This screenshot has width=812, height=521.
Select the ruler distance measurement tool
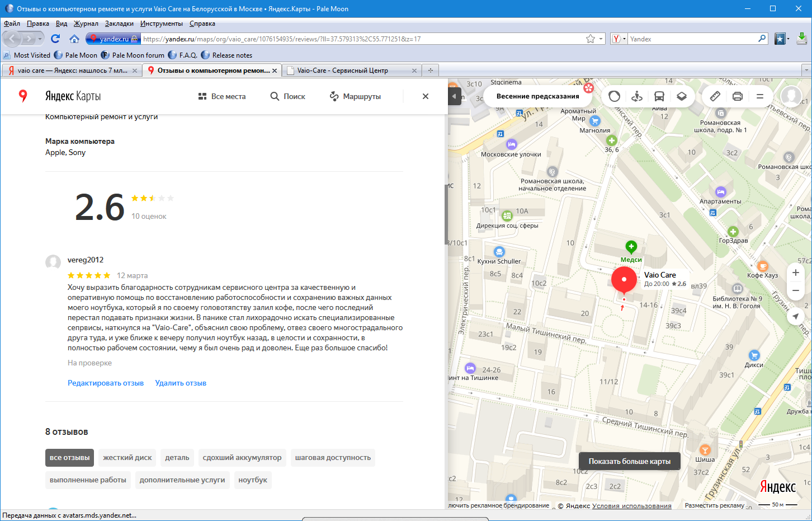[x=715, y=96]
